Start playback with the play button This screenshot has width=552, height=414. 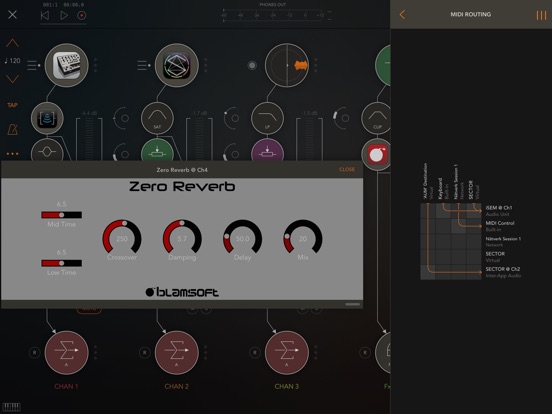pos(64,15)
